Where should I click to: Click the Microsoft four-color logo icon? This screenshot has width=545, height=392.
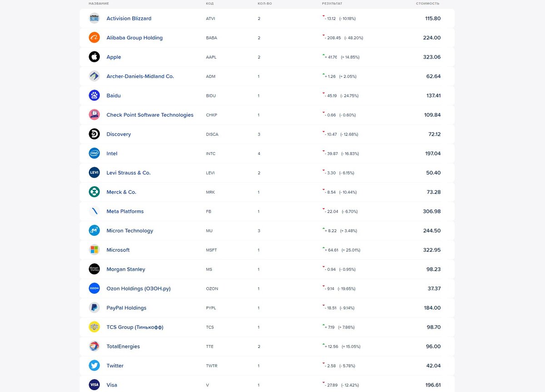94,250
